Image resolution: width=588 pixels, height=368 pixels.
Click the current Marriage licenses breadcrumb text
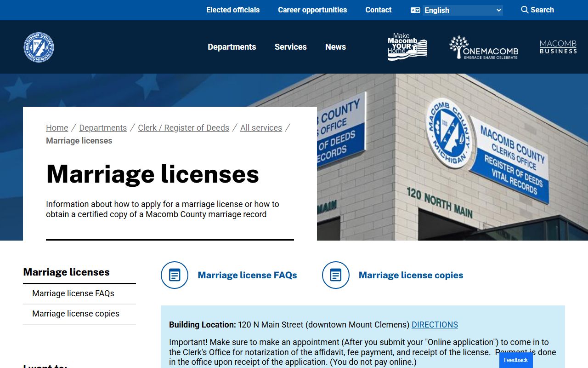tap(79, 141)
